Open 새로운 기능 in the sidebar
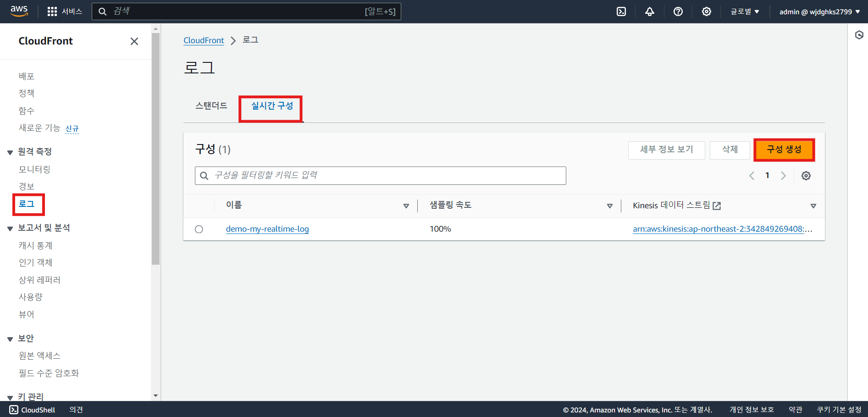 click(39, 128)
